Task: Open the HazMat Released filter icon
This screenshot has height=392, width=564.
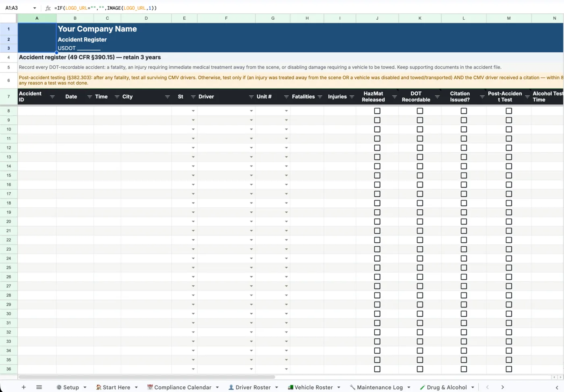Action: [x=394, y=97]
